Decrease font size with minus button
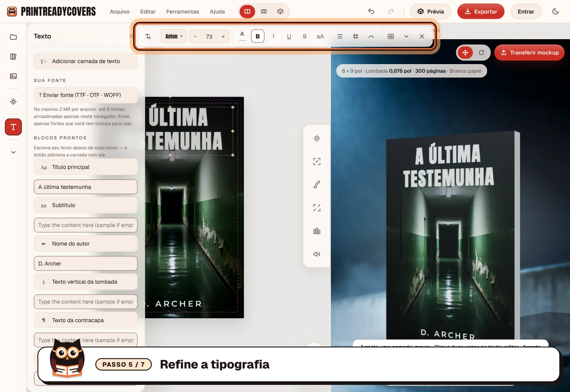This screenshot has height=392, width=570. click(195, 36)
